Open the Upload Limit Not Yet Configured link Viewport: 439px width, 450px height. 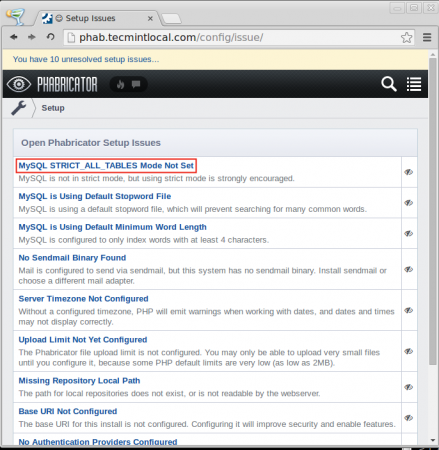83,340
